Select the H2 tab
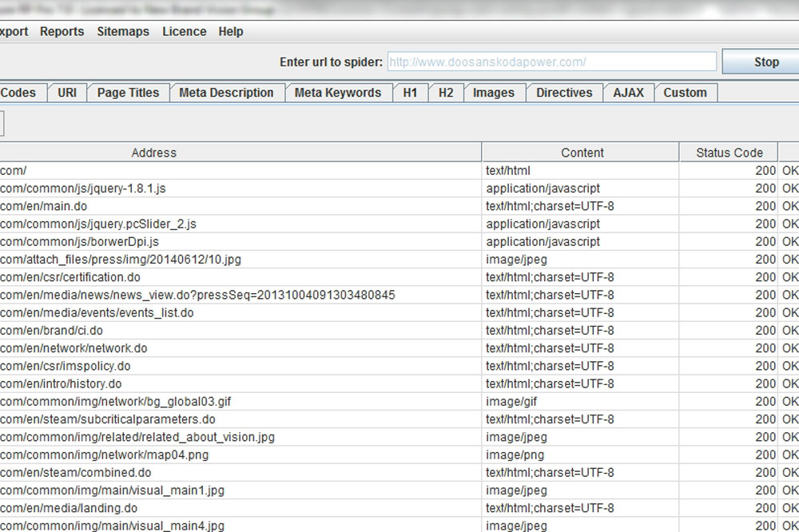799x532 pixels. 446,92
